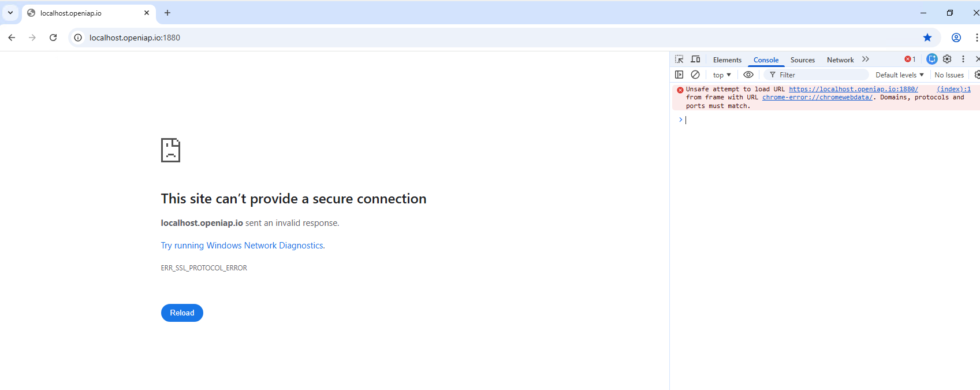Image resolution: width=980 pixels, height=390 pixels.
Task: Show more DevTools tabs via the chevron
Action: click(866, 59)
